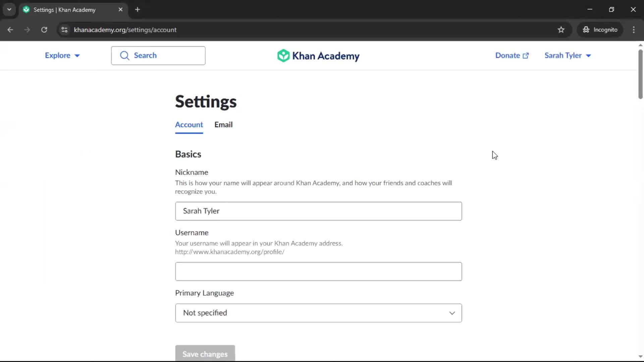644x362 pixels.
Task: View site information icon in address bar
Action: tap(64, 30)
